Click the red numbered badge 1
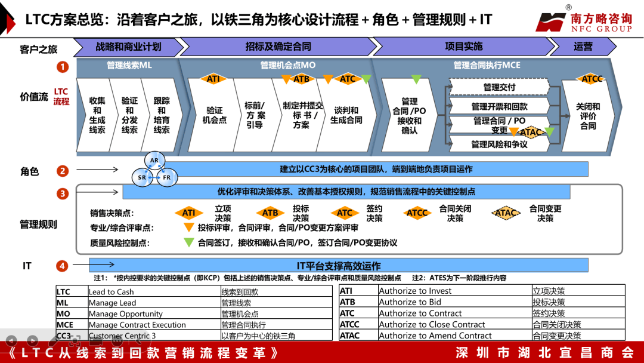Image resolution: width=644 pixels, height=363 pixels. (63, 67)
